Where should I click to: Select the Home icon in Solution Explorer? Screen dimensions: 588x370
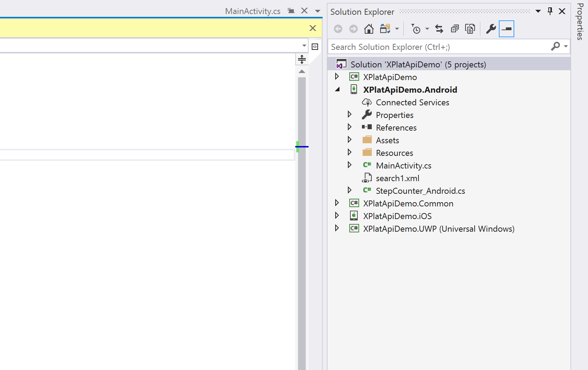[x=369, y=28]
